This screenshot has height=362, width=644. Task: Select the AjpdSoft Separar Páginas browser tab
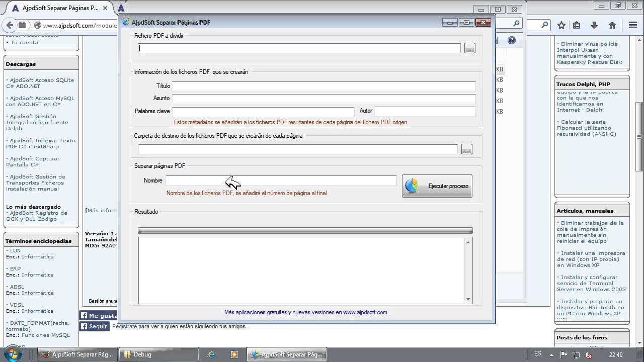pyautogui.click(x=60, y=8)
